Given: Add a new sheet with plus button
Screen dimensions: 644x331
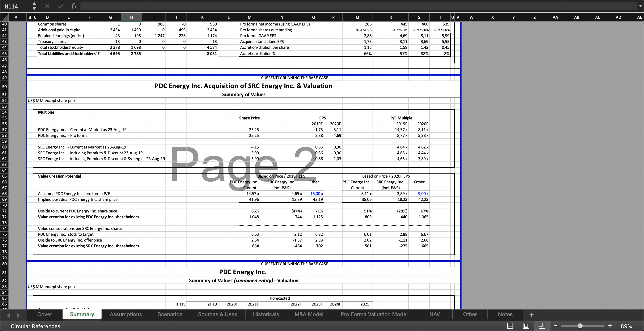Looking at the screenshot, I should [532, 315].
